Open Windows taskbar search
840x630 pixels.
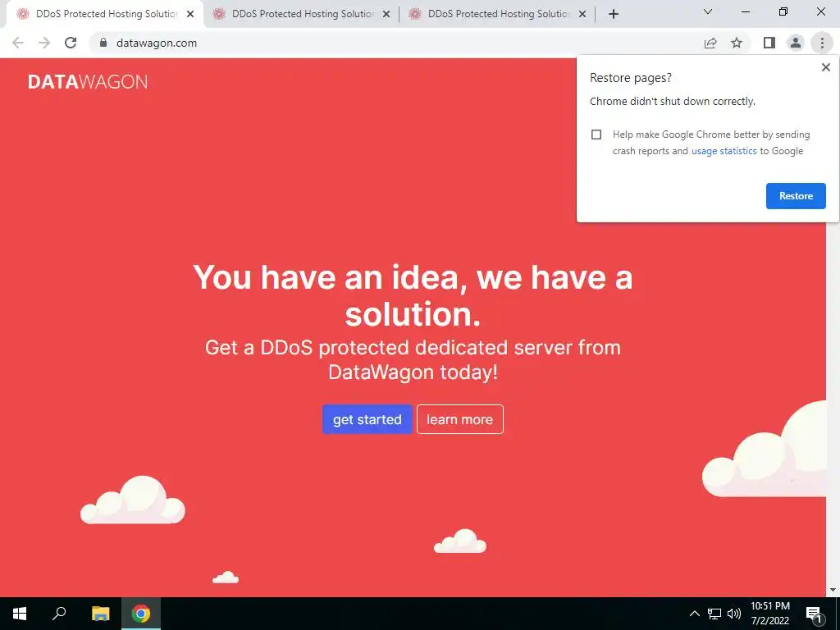[x=59, y=614]
